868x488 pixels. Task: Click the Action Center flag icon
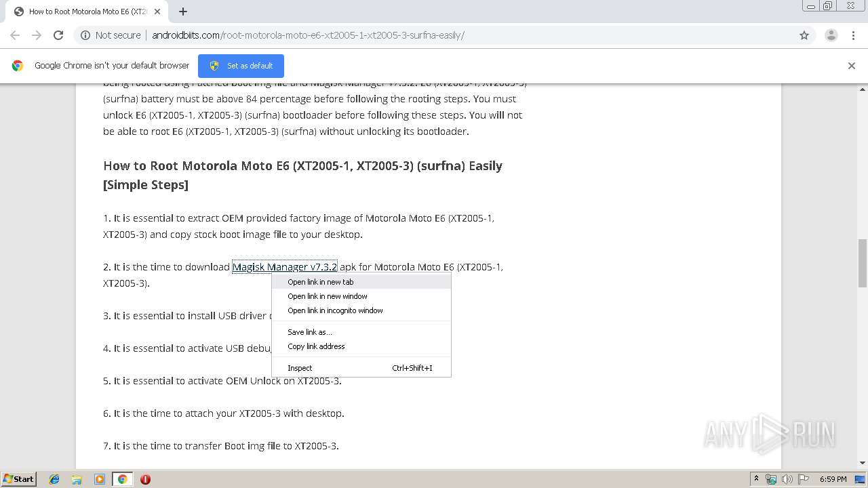(804, 479)
